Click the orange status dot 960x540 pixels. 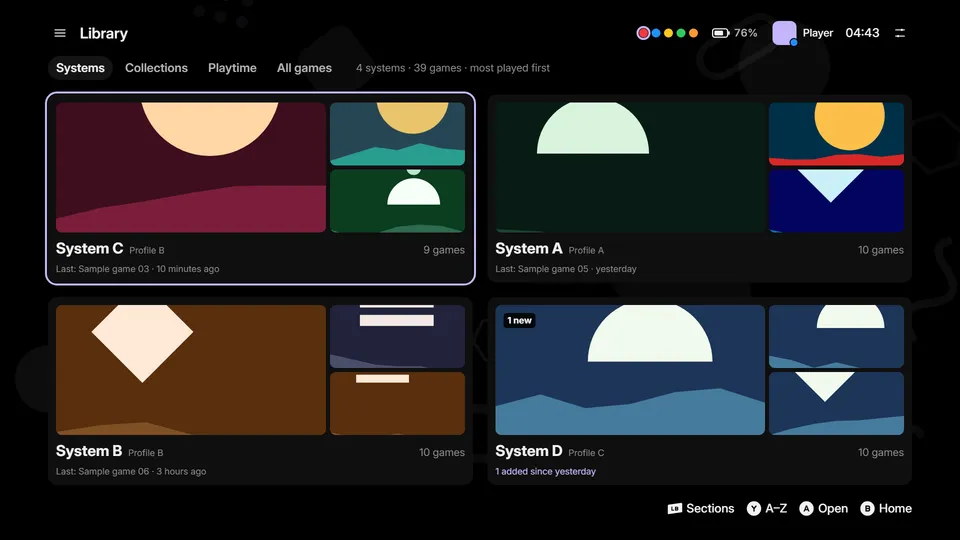coord(693,33)
